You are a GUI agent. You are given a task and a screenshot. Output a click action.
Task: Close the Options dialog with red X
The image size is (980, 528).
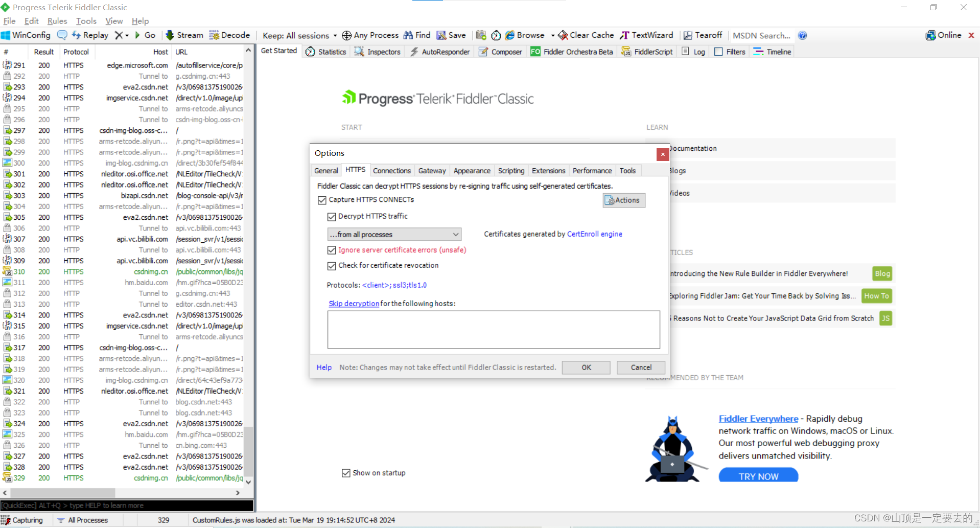click(x=663, y=154)
